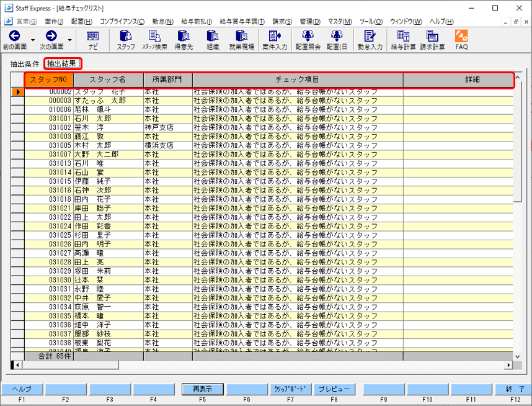Image resolution: width=532 pixels, height=406 pixels.
Task: Open 案件入力 case entry icon
Action: [x=275, y=40]
